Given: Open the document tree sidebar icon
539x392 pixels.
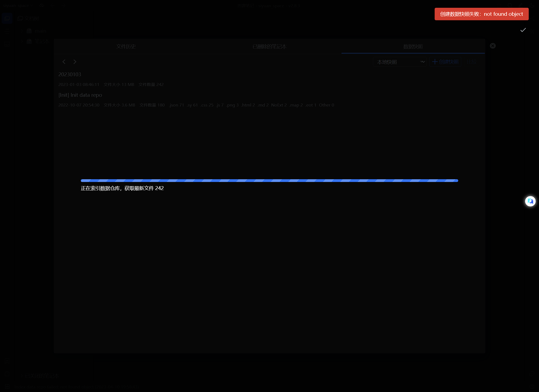Looking at the screenshot, I should coord(7,18).
